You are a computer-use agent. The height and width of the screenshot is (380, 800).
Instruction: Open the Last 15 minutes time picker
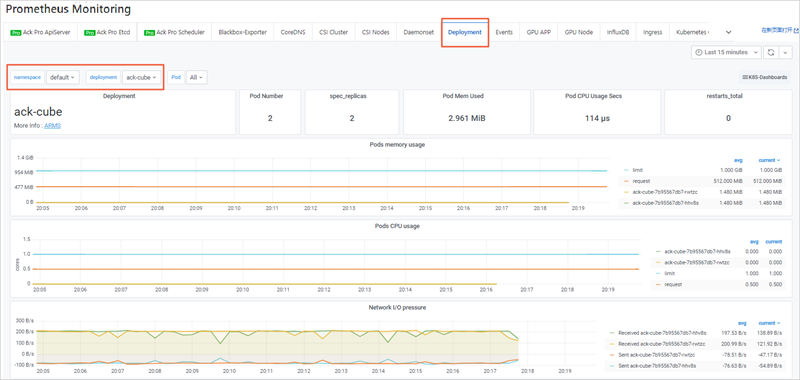pyautogui.click(x=726, y=52)
